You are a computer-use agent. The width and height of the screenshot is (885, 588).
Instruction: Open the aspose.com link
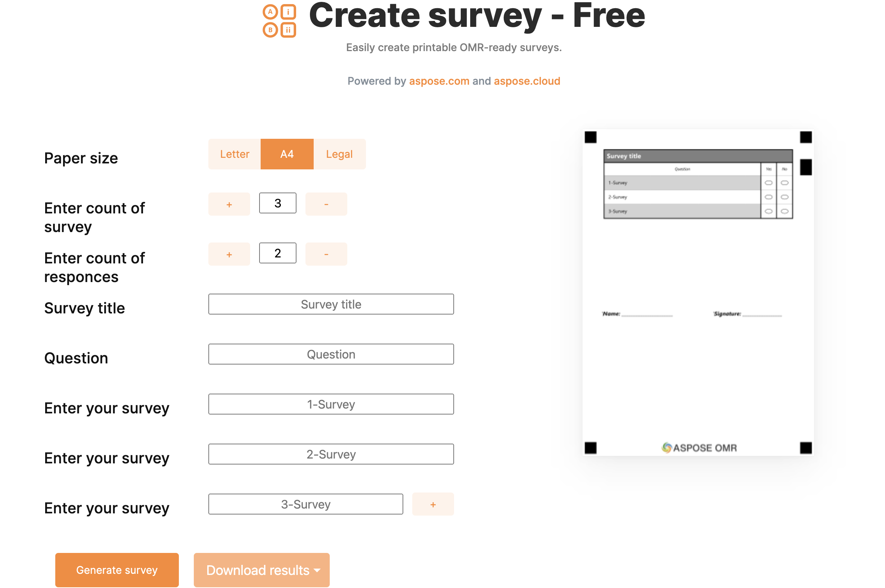[x=439, y=81]
